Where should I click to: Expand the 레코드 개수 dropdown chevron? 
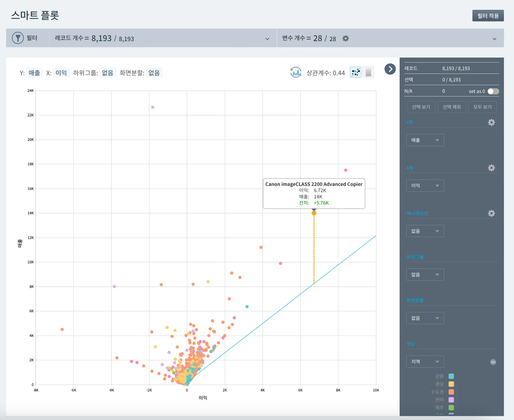(x=267, y=39)
